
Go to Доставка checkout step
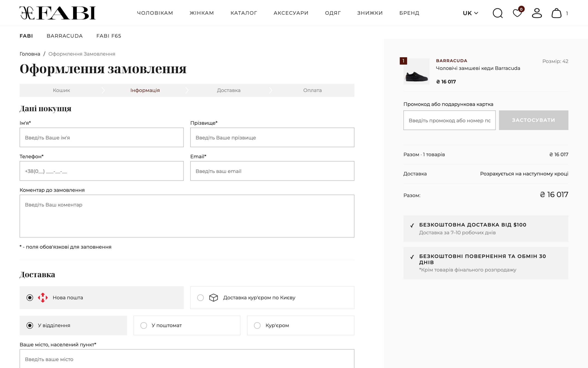(229, 90)
